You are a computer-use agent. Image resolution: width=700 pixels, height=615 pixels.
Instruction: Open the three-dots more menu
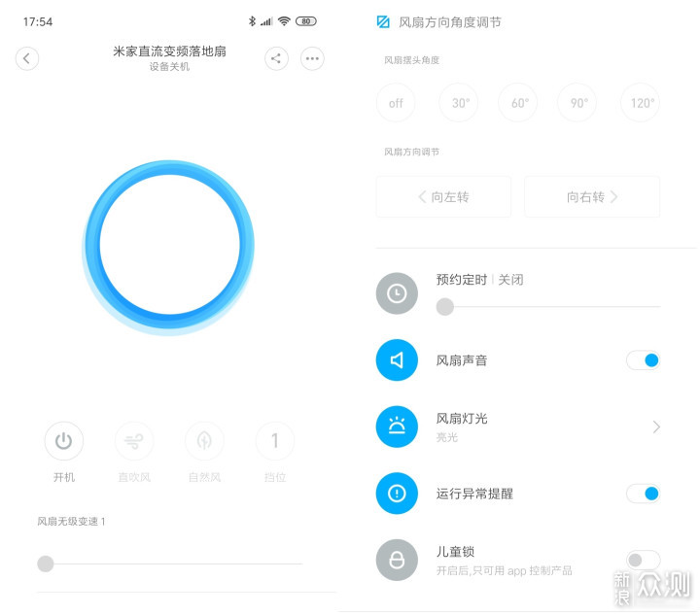click(312, 58)
